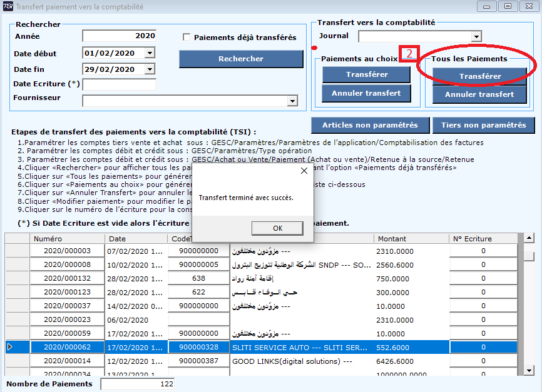Sort by the Numéro column header
542x392 pixels.
point(67,239)
